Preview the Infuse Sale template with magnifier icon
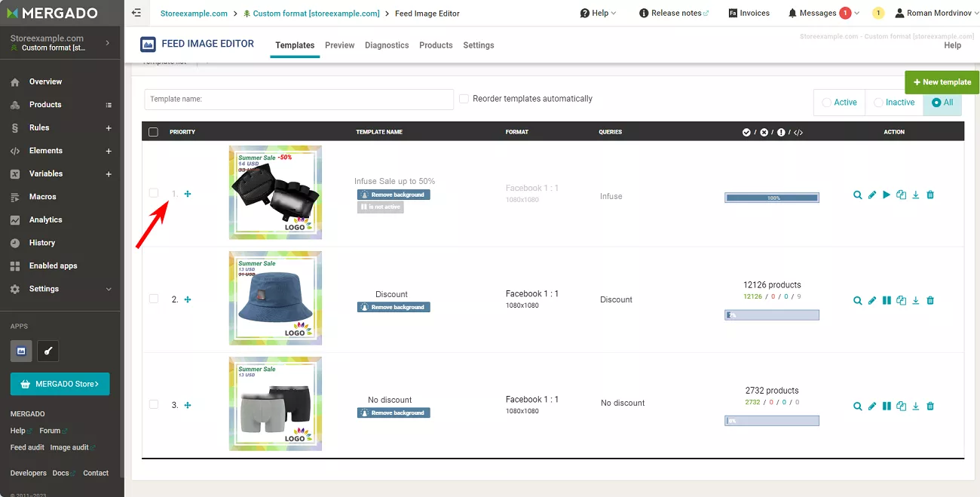The width and height of the screenshot is (980, 497). pos(858,195)
